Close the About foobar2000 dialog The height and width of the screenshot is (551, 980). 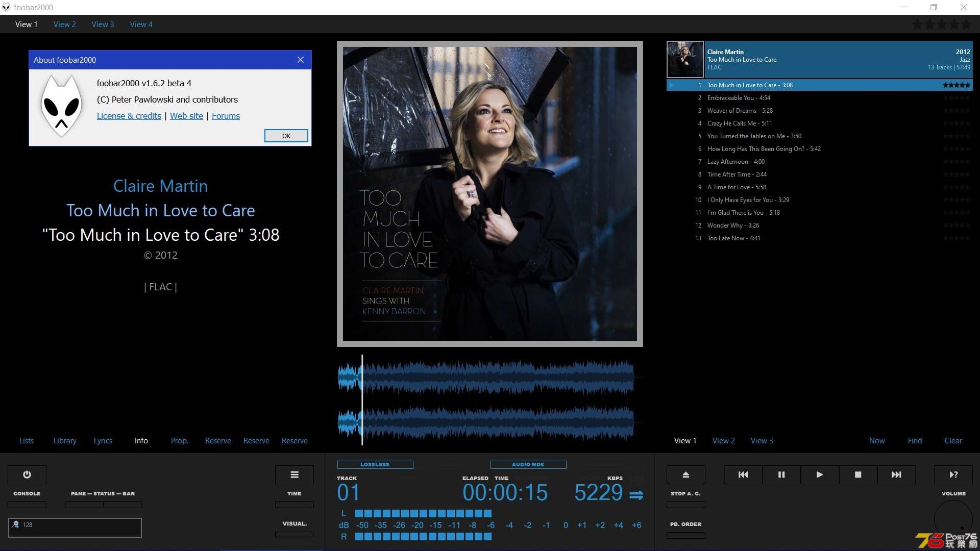point(301,60)
